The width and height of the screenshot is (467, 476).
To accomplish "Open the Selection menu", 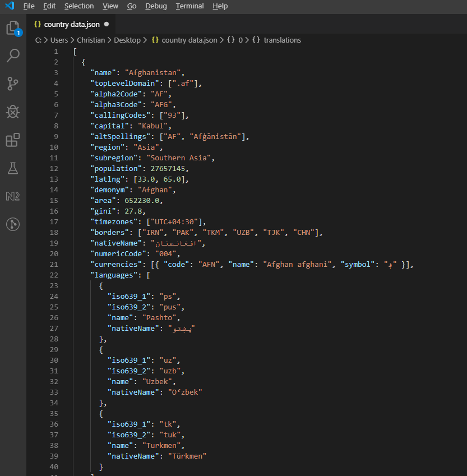I will [79, 6].
